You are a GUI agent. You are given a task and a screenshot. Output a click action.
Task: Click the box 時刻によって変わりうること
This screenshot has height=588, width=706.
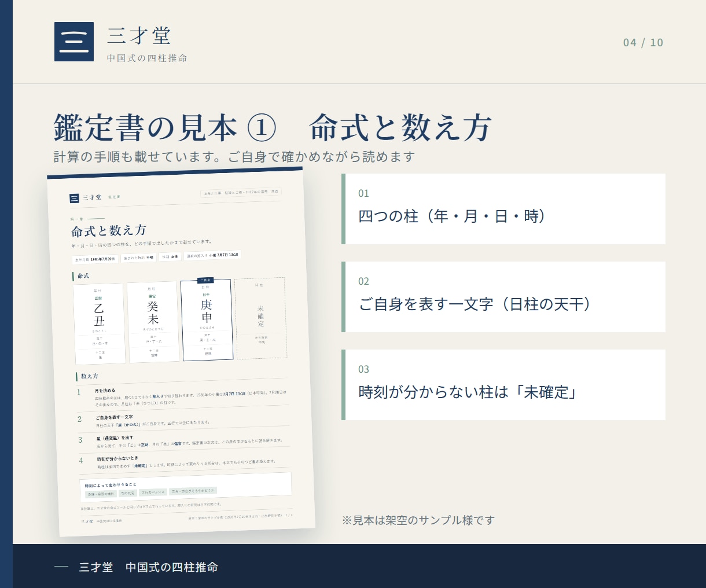186,487
